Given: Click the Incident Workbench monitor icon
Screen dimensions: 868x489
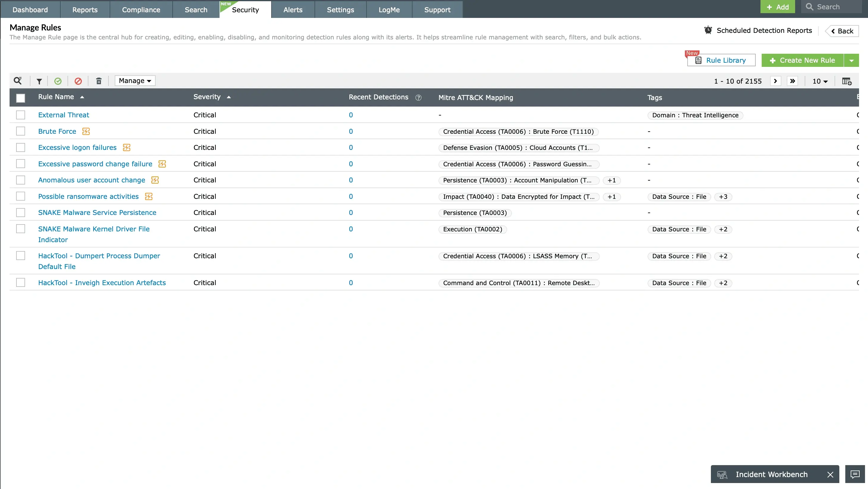Looking at the screenshot, I should (x=722, y=475).
